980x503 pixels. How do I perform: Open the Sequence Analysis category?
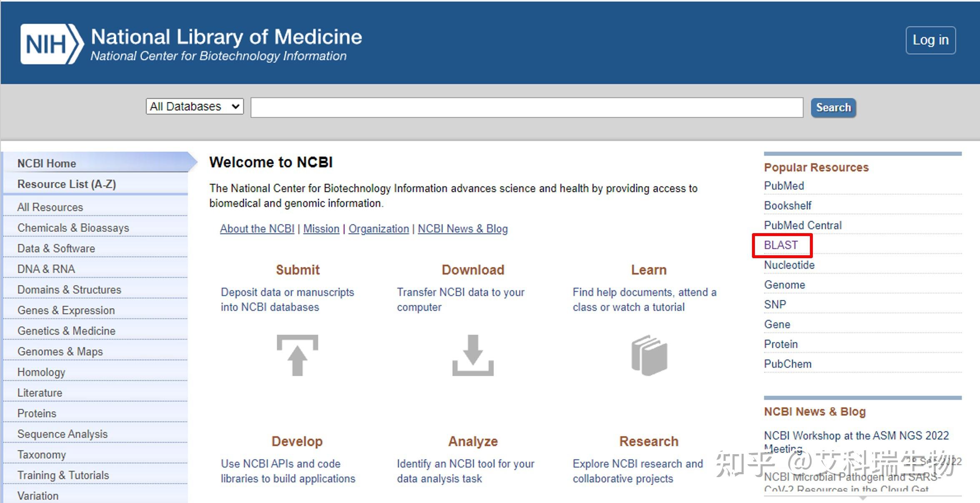(x=63, y=434)
